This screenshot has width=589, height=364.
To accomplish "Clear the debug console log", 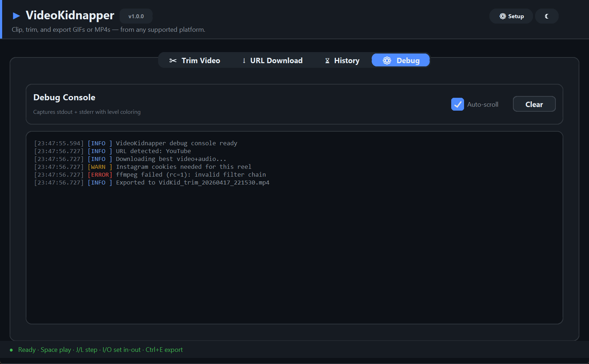I will point(534,104).
